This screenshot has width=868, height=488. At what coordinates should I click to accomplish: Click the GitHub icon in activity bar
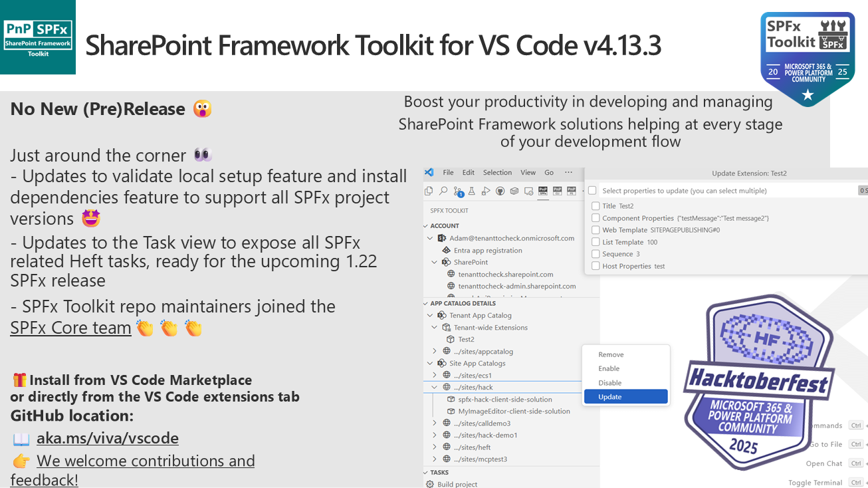tap(500, 191)
